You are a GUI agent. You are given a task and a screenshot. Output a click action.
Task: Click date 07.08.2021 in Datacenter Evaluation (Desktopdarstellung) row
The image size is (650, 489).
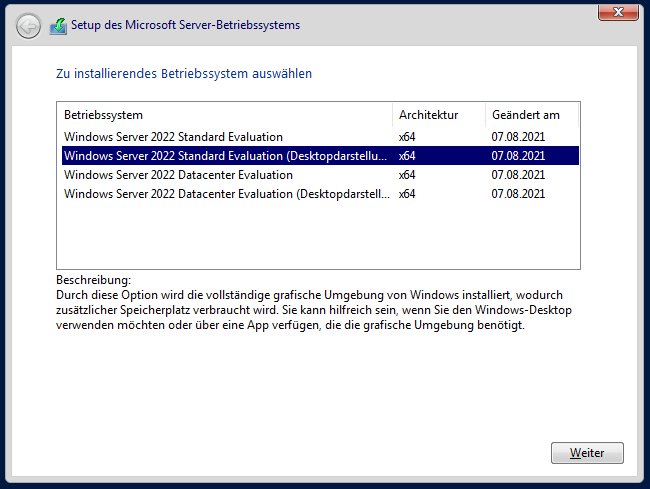(518, 194)
